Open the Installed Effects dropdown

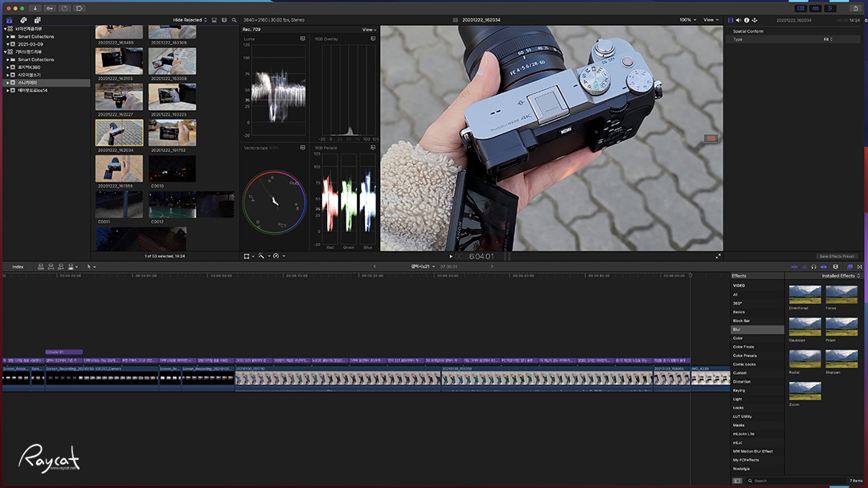(841, 276)
